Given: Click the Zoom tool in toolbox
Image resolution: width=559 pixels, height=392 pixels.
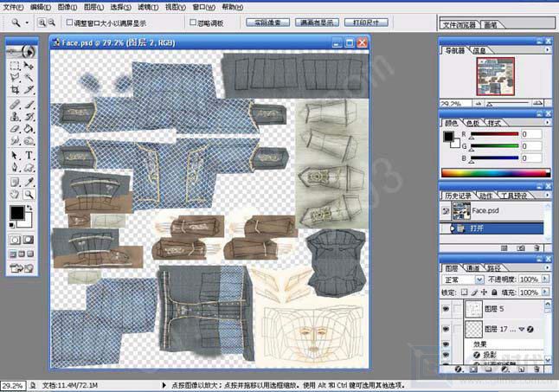Looking at the screenshot, I should coord(29,195).
